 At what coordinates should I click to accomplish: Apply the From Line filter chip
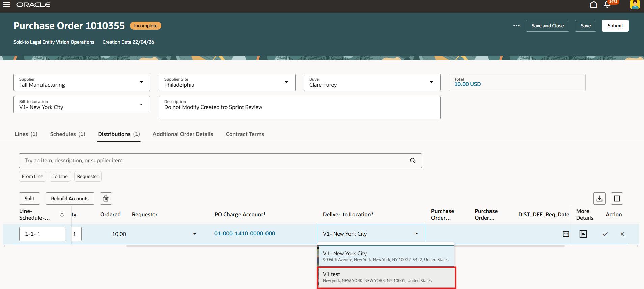point(32,176)
